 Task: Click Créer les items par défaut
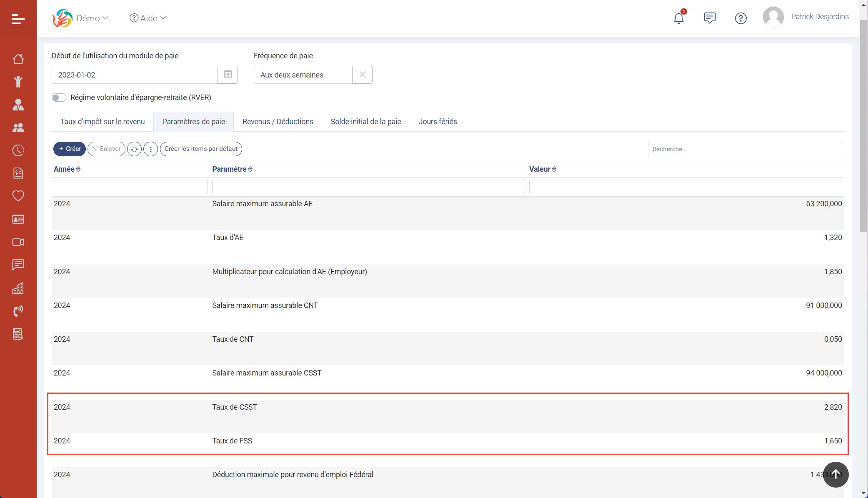coord(200,149)
